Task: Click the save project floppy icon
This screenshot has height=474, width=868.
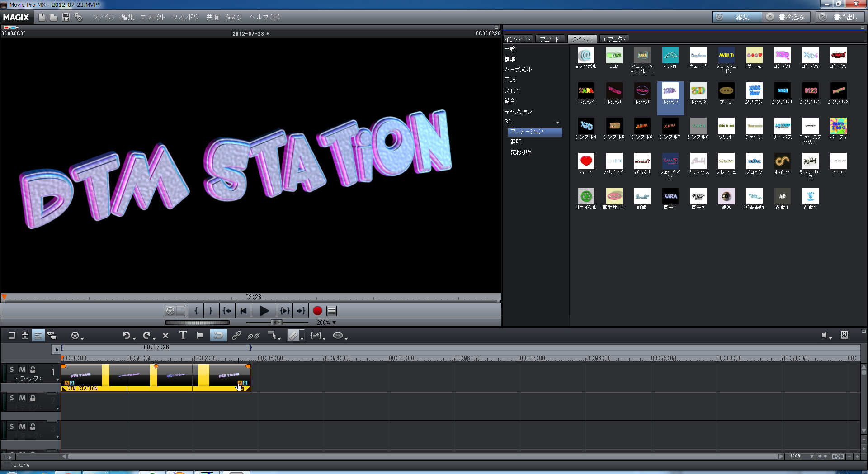Action: [66, 17]
